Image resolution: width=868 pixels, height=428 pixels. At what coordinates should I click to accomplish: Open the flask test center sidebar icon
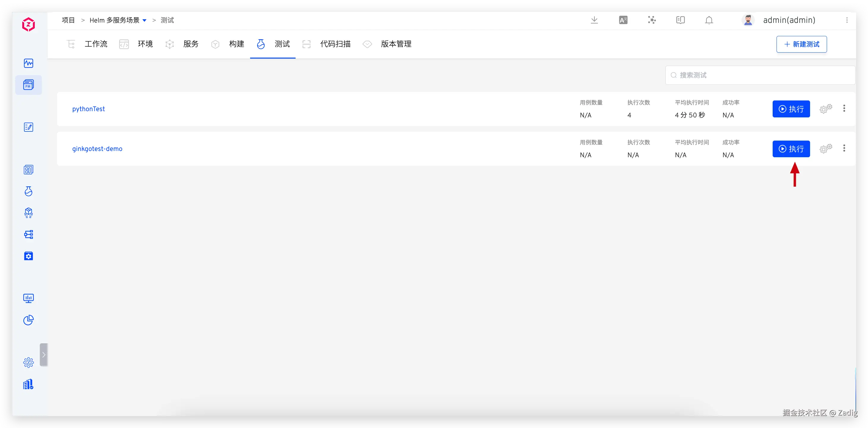29,191
